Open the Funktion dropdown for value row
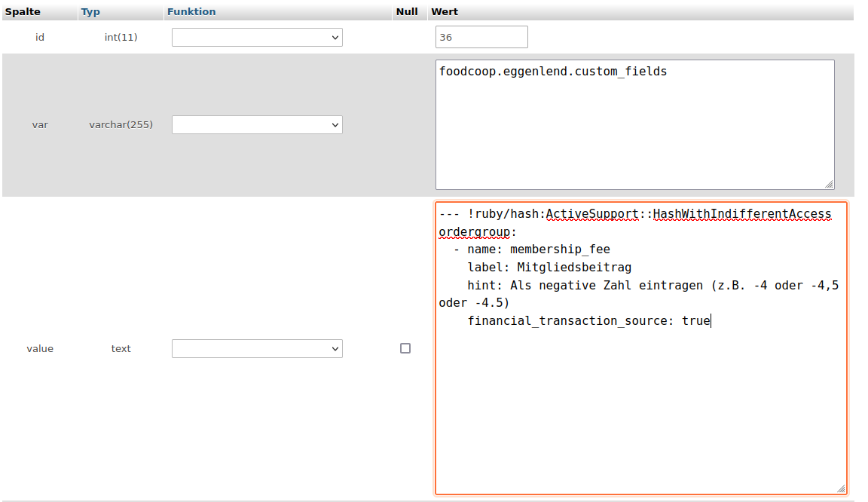This screenshot has width=868, height=502. pos(257,349)
